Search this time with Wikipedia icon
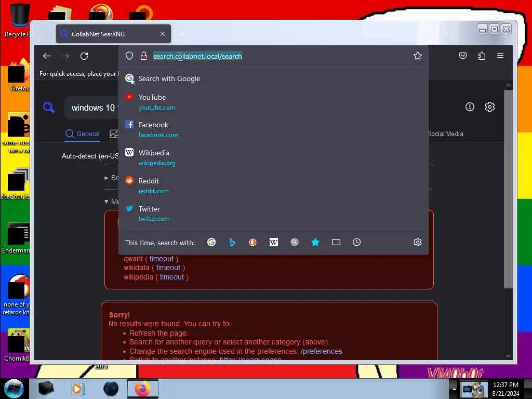The height and width of the screenshot is (399, 532). coord(273,242)
